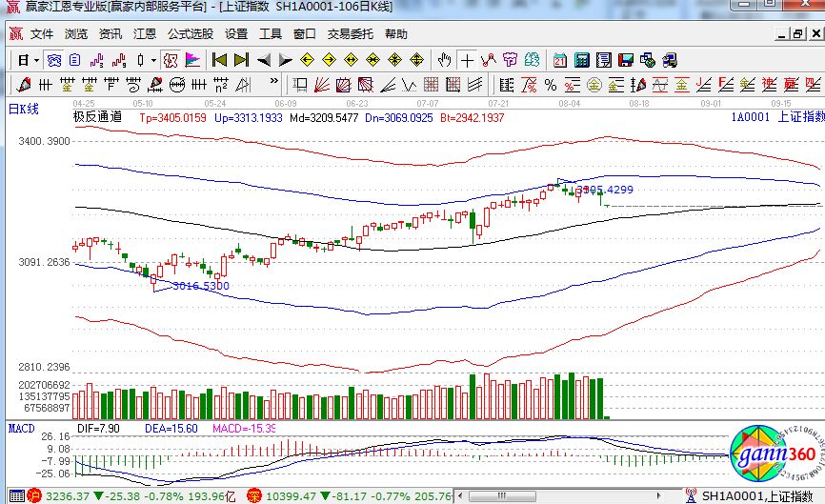The image size is (825, 504).
Task: Open the candlestick chart type dropdown arrow
Action: pyautogui.click(x=154, y=60)
